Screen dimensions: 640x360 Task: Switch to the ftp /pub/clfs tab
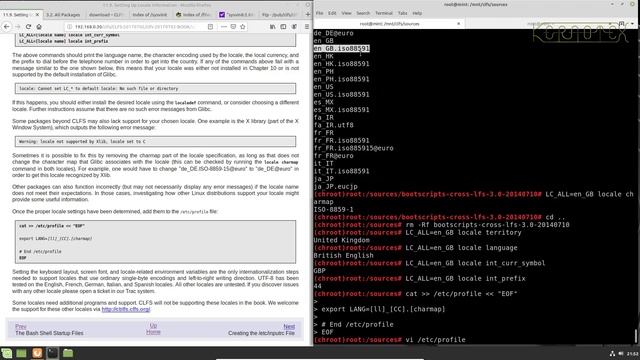pyautogui.click(x=279, y=15)
